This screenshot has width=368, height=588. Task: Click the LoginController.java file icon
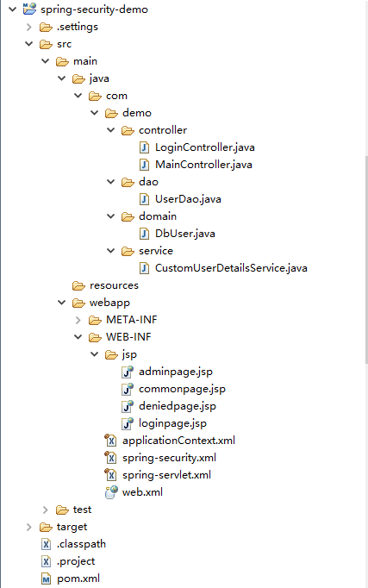(144, 147)
